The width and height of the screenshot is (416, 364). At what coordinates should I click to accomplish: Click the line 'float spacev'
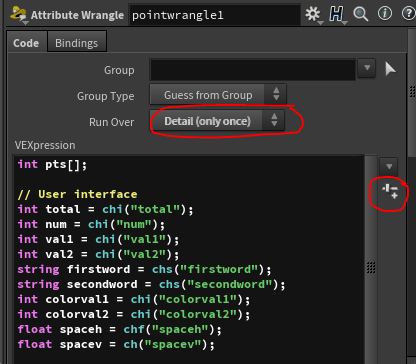pyautogui.click(x=116, y=345)
